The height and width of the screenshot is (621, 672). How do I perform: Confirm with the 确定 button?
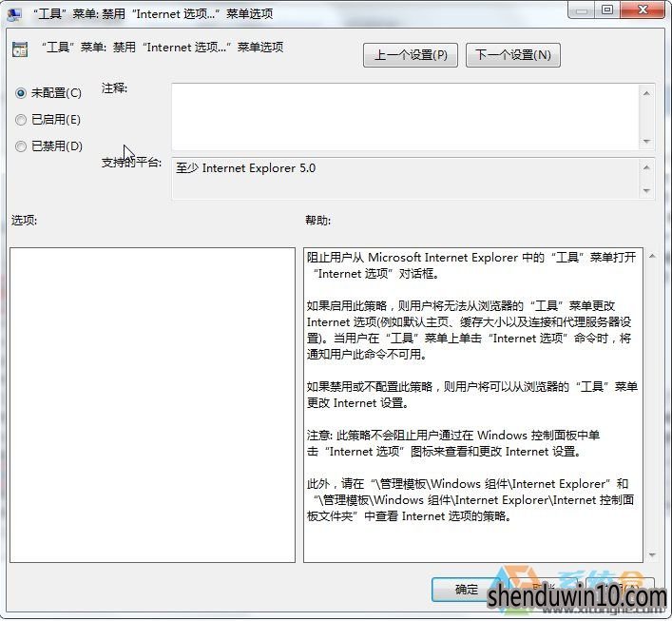[x=466, y=590]
